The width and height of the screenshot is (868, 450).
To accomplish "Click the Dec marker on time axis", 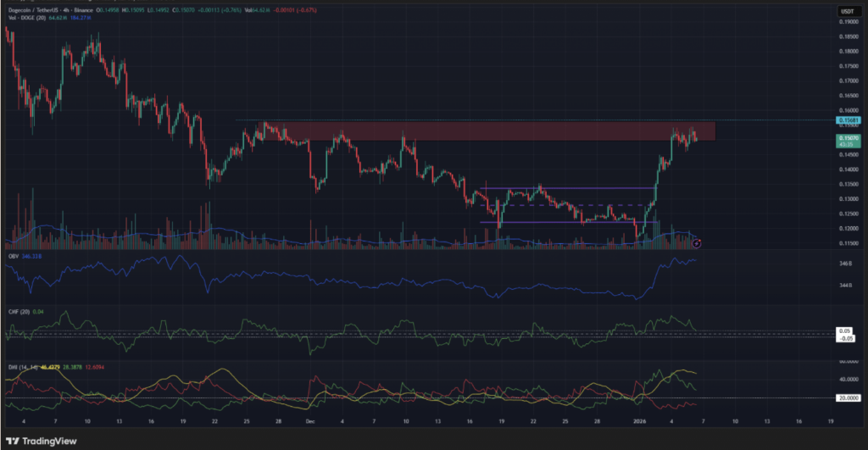I will pyautogui.click(x=311, y=419).
